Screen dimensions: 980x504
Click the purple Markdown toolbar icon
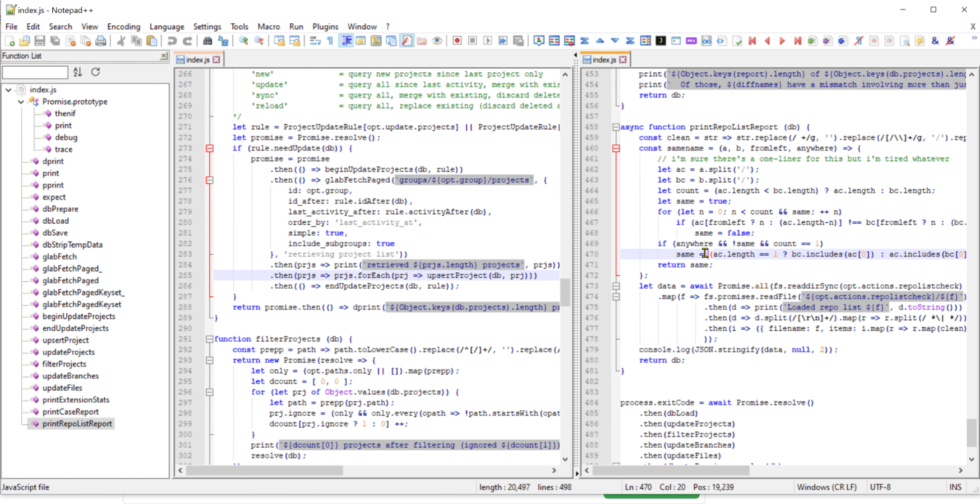pyautogui.click(x=691, y=41)
